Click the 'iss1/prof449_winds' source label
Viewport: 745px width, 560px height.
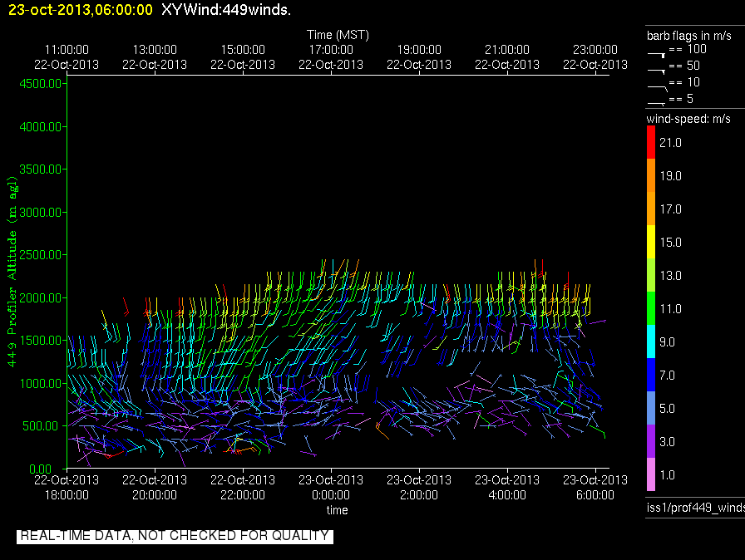coord(695,508)
